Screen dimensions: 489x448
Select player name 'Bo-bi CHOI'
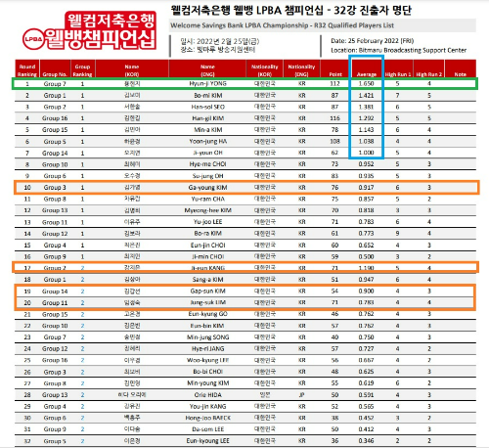207,372
